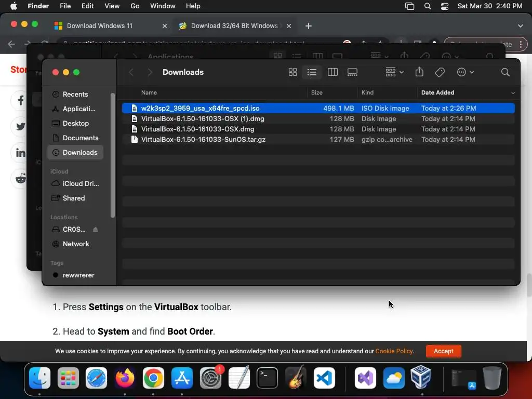532x399 pixels.
Task: Open Recents in Finder sidebar
Action: coord(75,95)
